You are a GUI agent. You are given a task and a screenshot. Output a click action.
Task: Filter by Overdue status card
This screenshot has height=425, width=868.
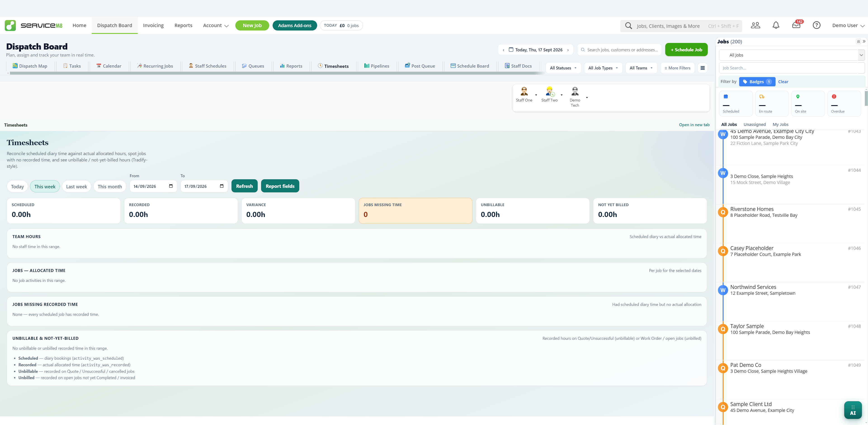pyautogui.click(x=844, y=104)
